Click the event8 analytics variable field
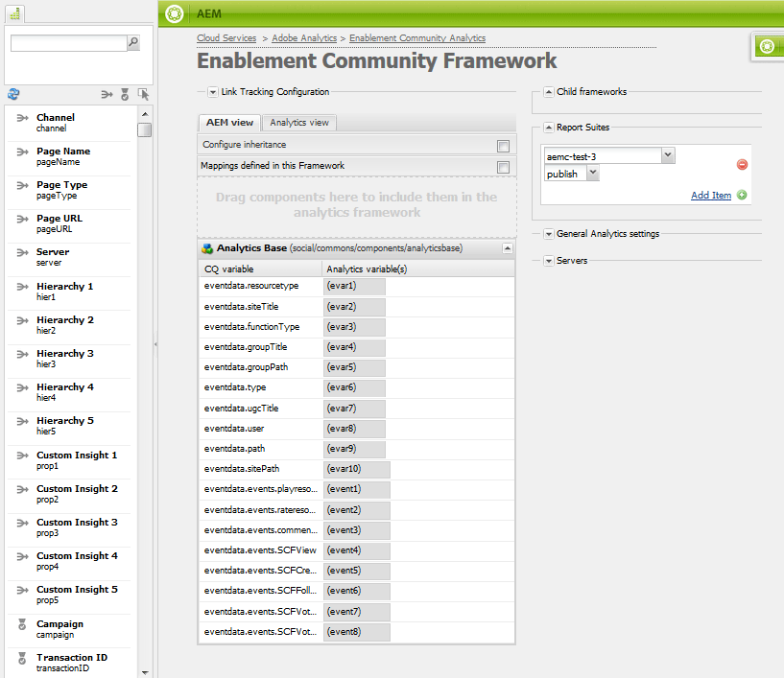The image size is (784, 678). tap(357, 633)
